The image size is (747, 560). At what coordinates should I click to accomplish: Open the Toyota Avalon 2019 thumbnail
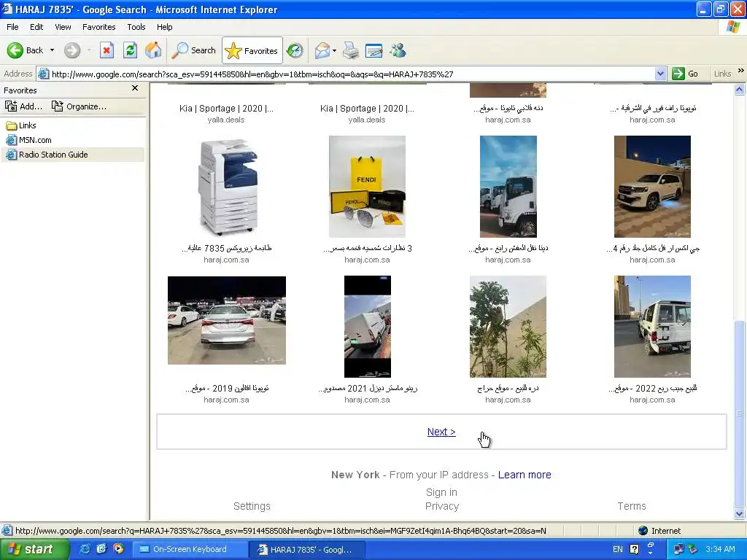click(227, 321)
